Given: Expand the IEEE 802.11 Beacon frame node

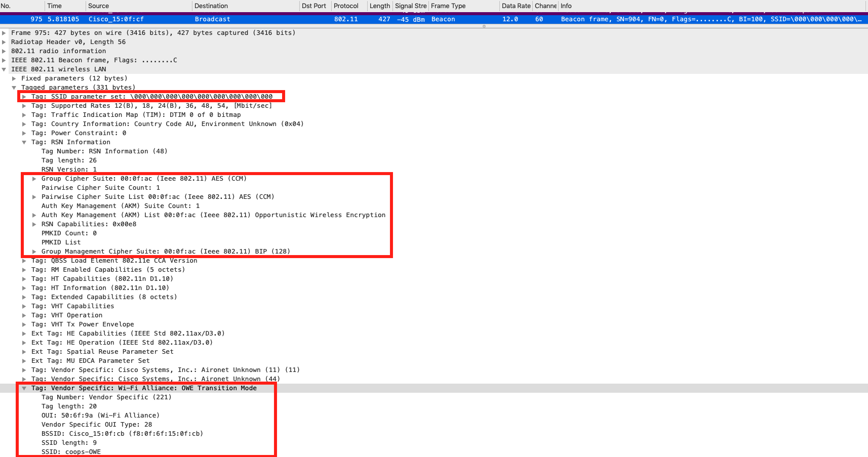Looking at the screenshot, I should tap(5, 60).
